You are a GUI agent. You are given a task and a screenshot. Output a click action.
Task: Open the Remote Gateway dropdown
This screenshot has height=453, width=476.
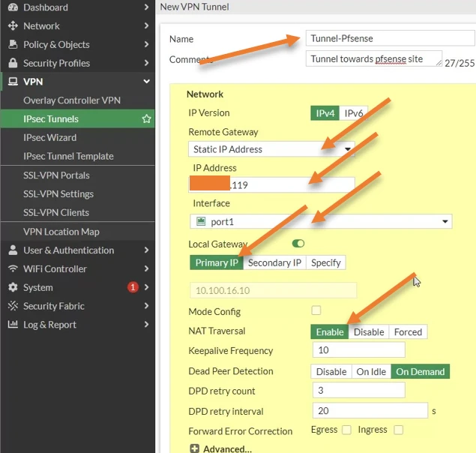(x=271, y=149)
